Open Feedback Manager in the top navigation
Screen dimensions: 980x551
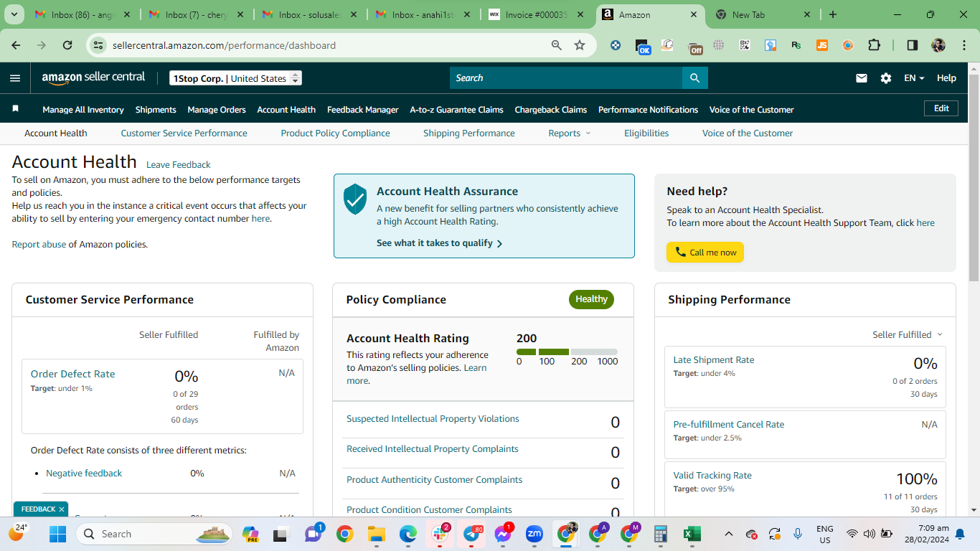(x=362, y=110)
